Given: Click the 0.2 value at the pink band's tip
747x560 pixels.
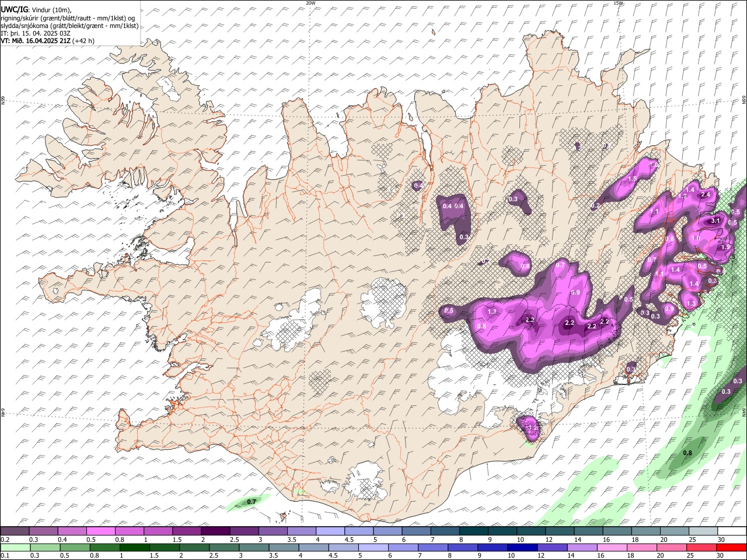Looking at the screenshot, I should click(x=595, y=206).
